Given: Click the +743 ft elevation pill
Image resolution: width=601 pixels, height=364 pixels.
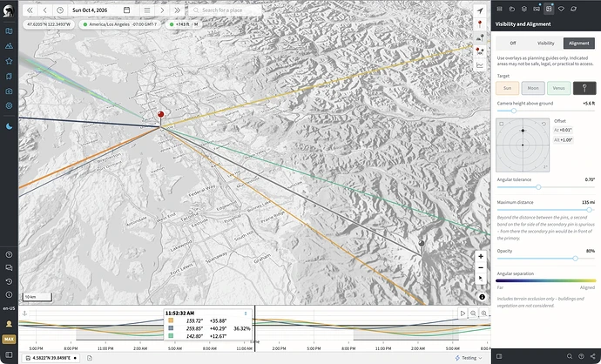Looking at the screenshot, I should click(x=185, y=24).
